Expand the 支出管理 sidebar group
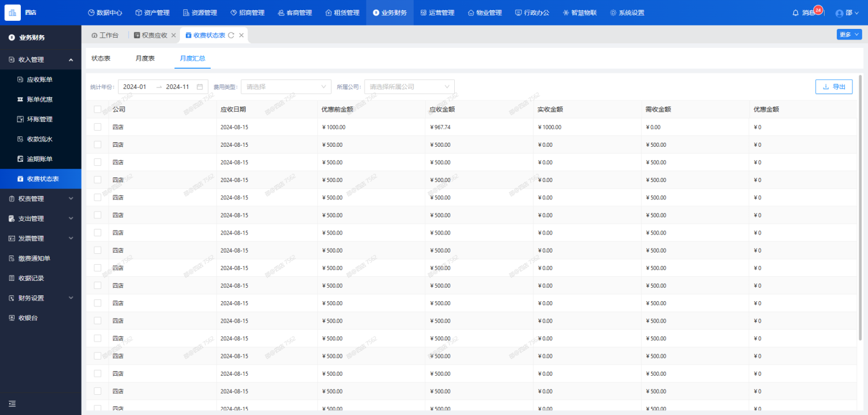The image size is (868, 415). click(x=41, y=218)
